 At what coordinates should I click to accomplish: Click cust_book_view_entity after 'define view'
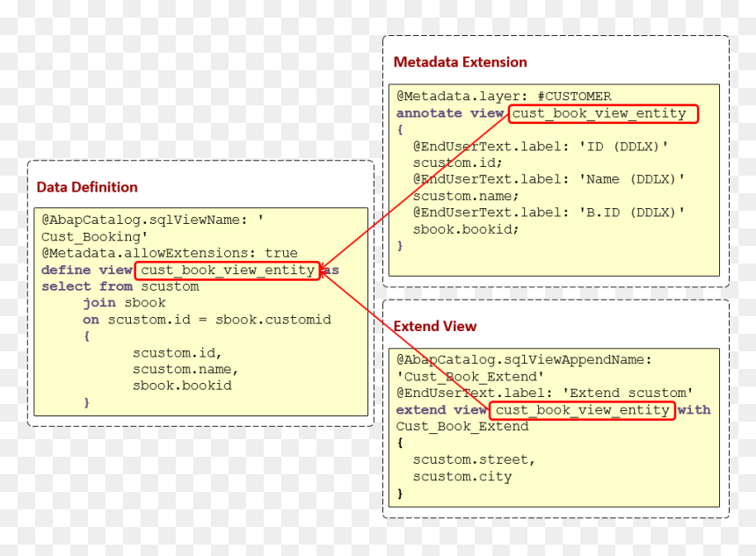pos(228,271)
